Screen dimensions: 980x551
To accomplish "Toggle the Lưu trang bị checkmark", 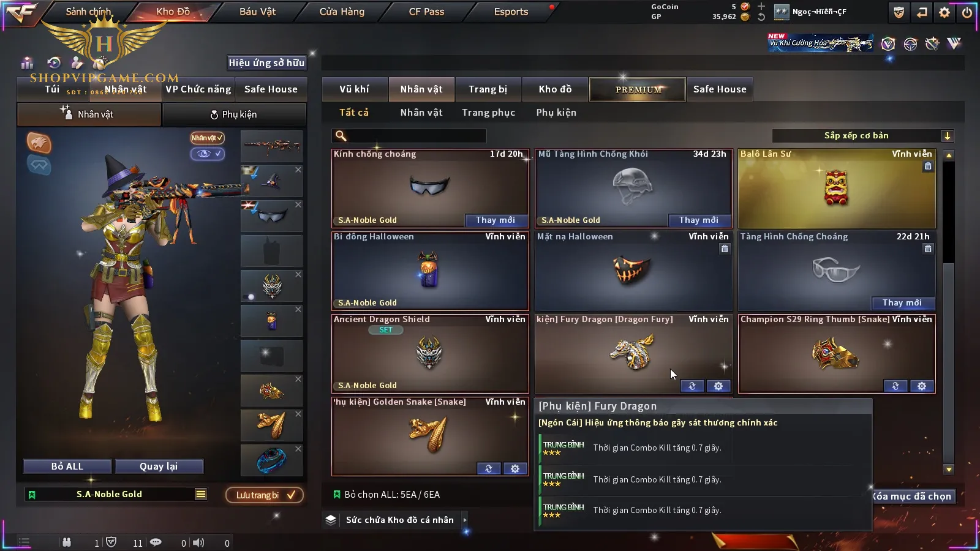I will click(292, 495).
